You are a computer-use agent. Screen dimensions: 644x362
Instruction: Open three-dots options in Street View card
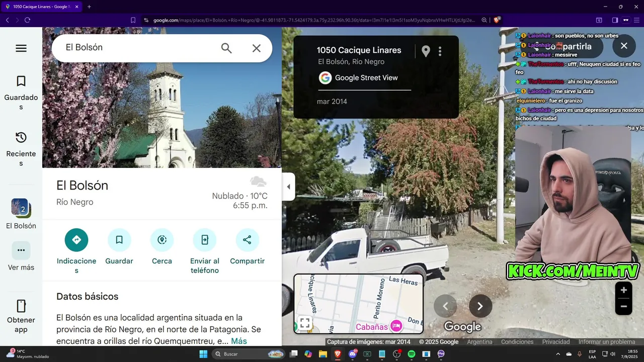click(440, 51)
